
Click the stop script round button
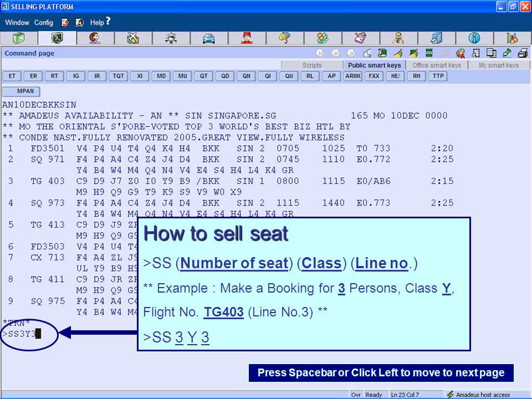351,53
